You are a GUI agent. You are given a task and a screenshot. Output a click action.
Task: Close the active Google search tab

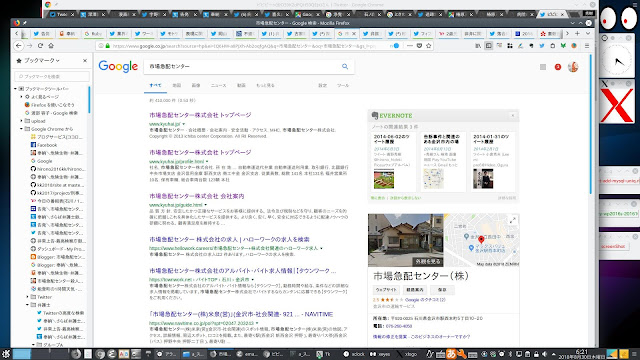pyautogui.click(x=354, y=33)
